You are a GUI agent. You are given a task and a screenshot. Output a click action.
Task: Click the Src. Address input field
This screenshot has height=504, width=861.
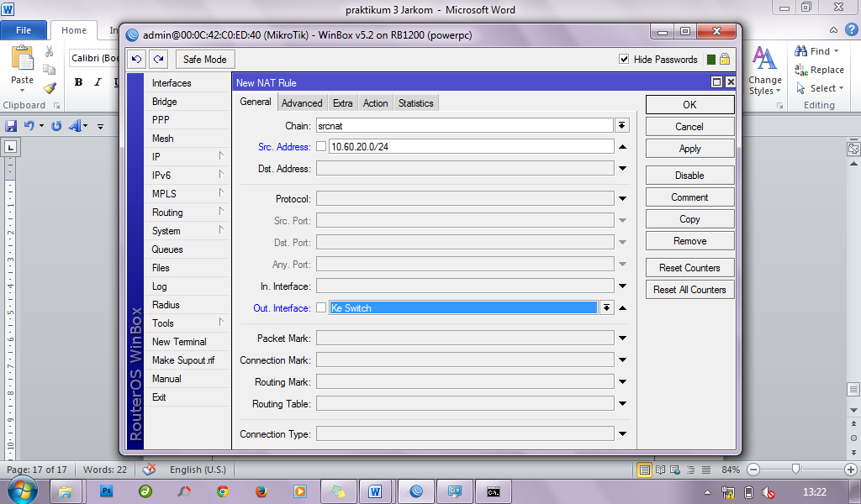pyautogui.click(x=471, y=146)
